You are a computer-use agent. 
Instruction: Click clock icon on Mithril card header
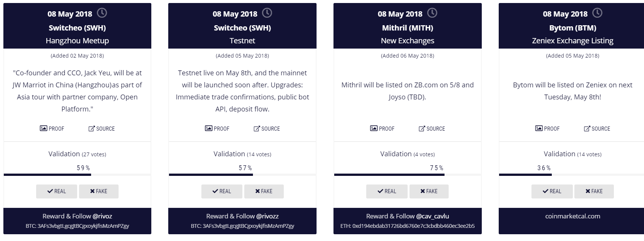coord(432,13)
